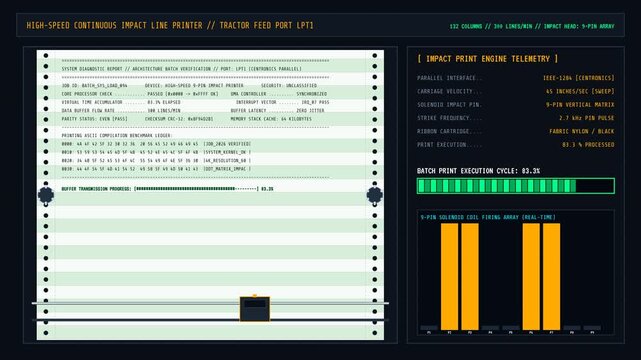Click the line printer title in the header
Screen dimensions: 641x360
pyautogui.click(x=170, y=25)
